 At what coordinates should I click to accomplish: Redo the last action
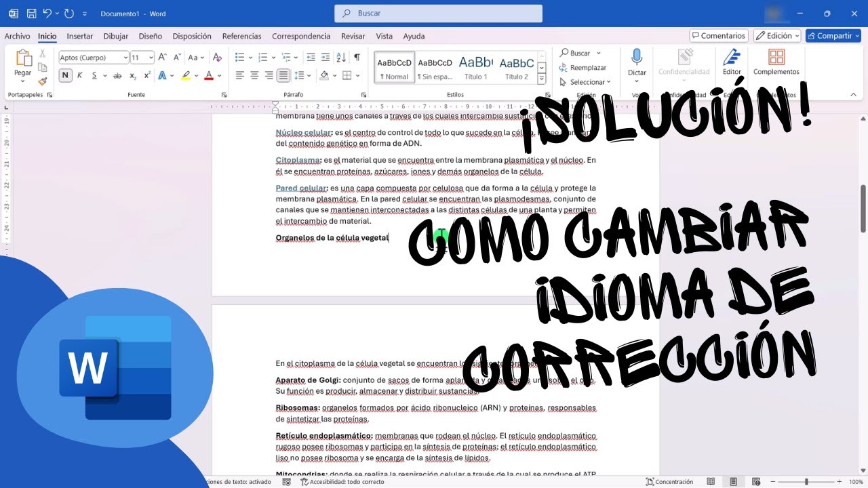click(68, 14)
